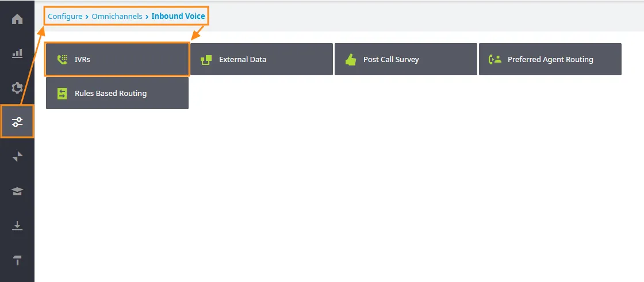Click the Configure breadcrumb link

[x=65, y=17]
